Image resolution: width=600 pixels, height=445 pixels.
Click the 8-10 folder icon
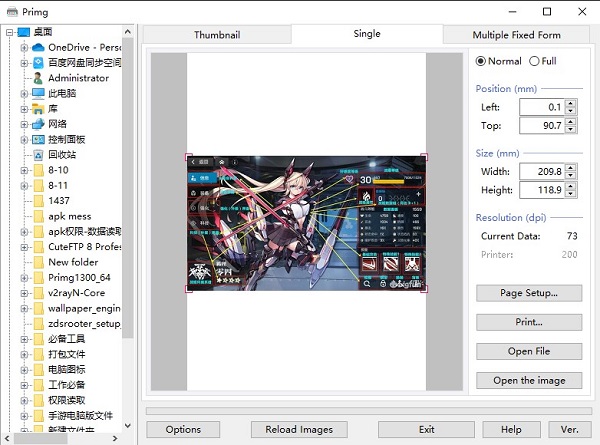click(x=39, y=170)
